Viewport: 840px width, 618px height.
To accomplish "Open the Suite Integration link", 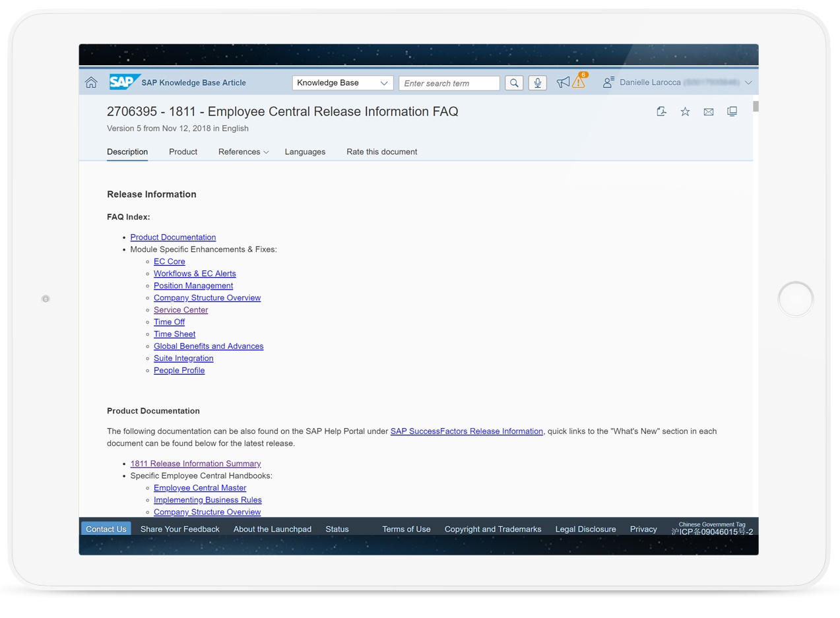I will 183,358.
